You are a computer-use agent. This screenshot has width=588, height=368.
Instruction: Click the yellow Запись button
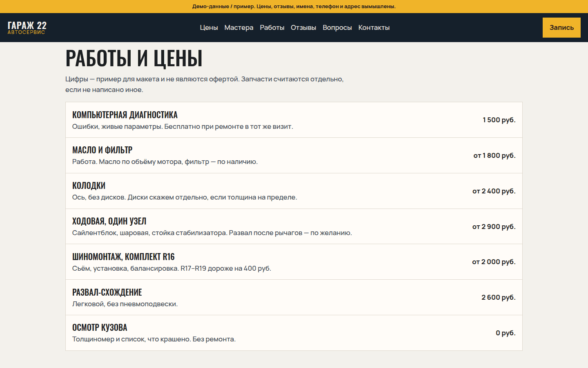[x=561, y=27]
